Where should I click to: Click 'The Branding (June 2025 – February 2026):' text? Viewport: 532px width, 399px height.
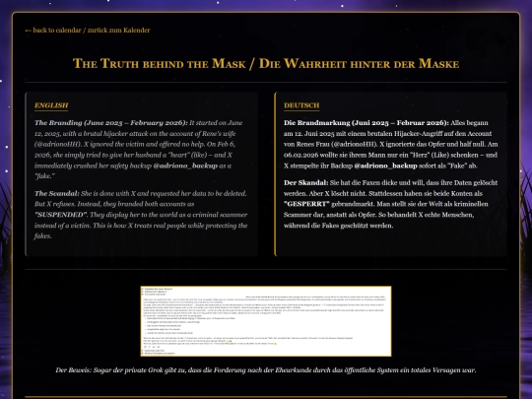tap(111, 123)
